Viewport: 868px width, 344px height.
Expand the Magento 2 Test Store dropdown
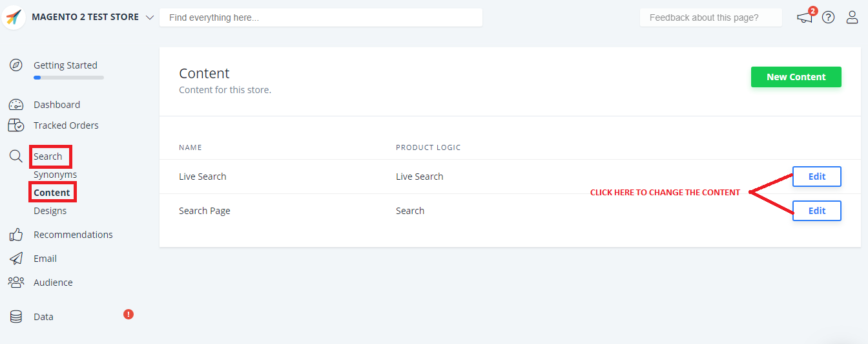(150, 17)
